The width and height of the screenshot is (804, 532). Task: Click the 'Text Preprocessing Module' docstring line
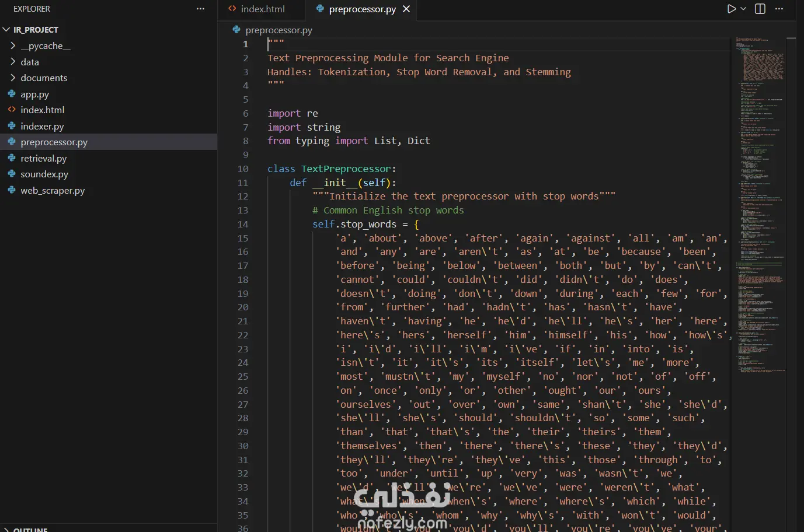(x=388, y=58)
